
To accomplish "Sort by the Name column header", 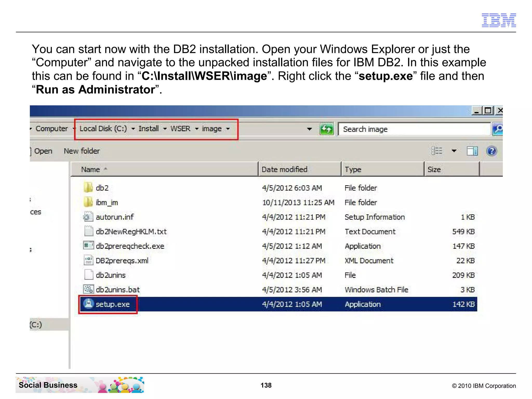I will (165, 169).
